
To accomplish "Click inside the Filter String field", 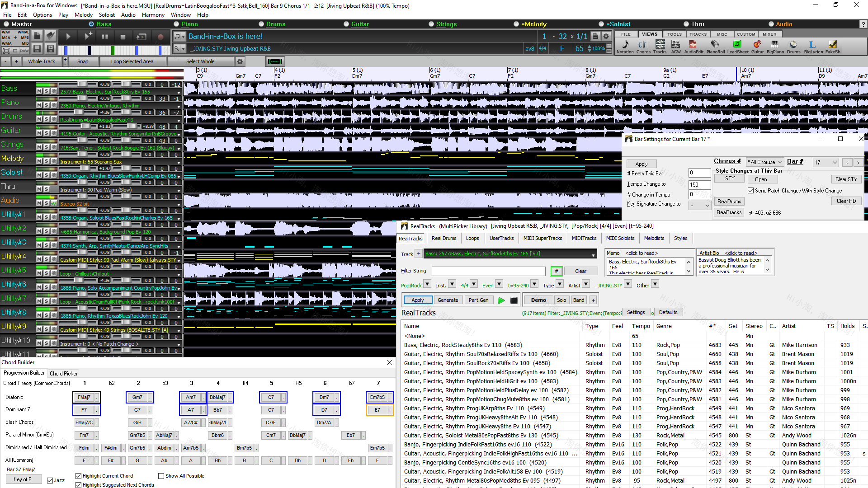I will pos(488,271).
